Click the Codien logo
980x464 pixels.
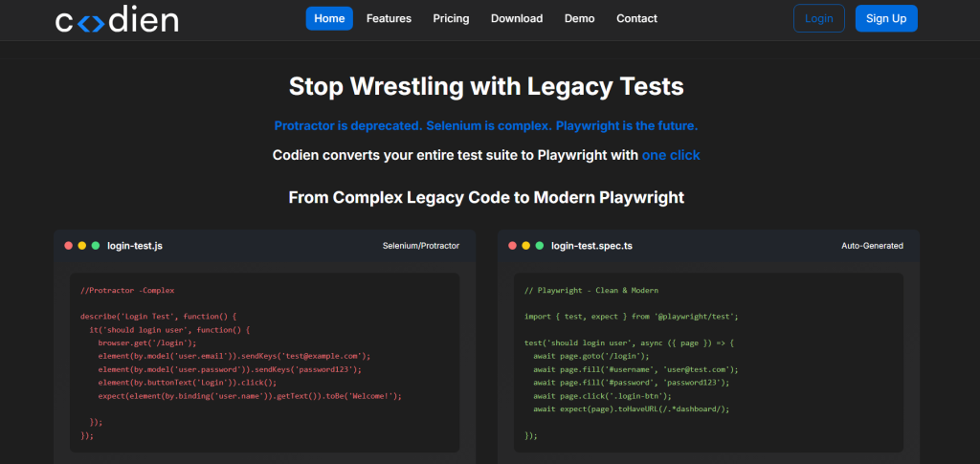point(117,21)
